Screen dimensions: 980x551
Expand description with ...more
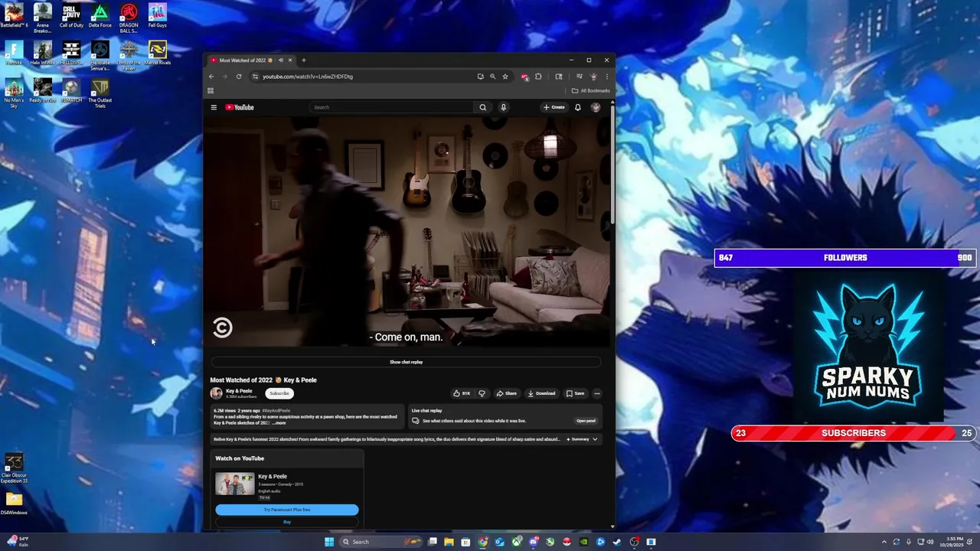[279, 422]
